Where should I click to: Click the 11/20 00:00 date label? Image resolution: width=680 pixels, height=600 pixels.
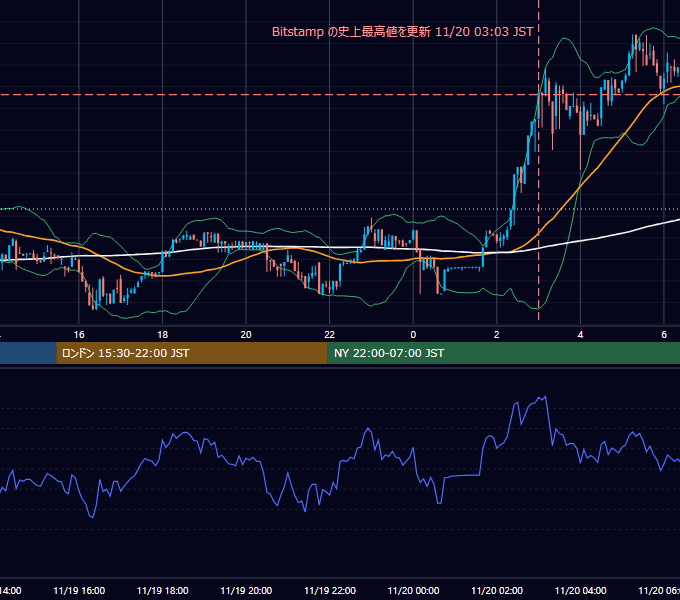[413, 591]
